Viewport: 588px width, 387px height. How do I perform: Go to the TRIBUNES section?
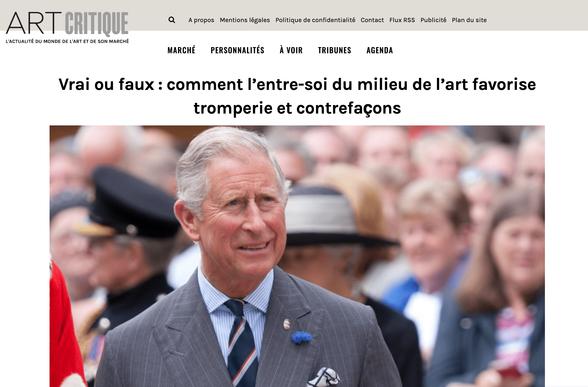tap(334, 50)
